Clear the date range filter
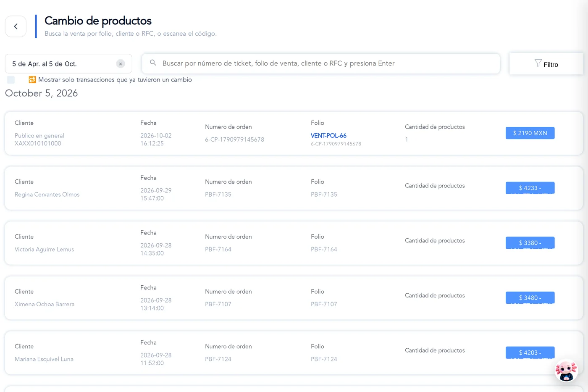Image resolution: width=588 pixels, height=392 pixels. tap(121, 64)
